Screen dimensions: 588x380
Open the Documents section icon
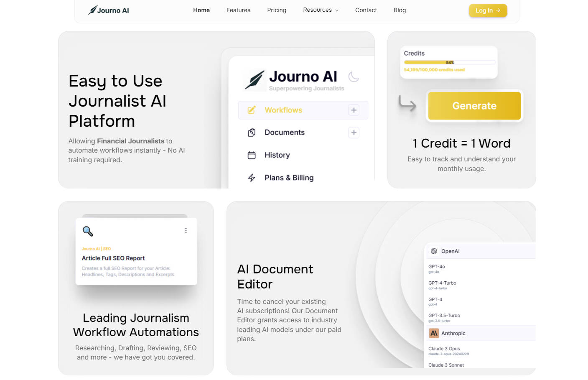tap(252, 133)
